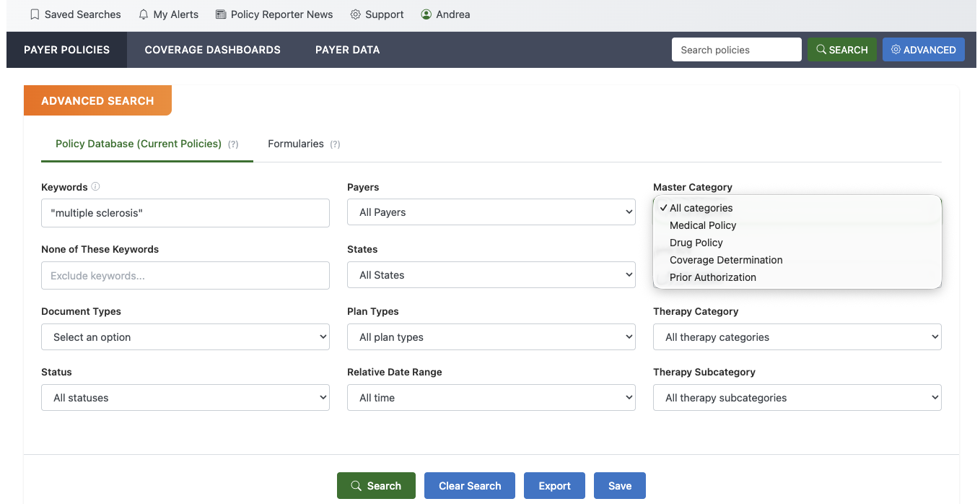Viewport: 980px width, 504px height.
Task: Open the Andrea account profile icon
Action: click(426, 14)
